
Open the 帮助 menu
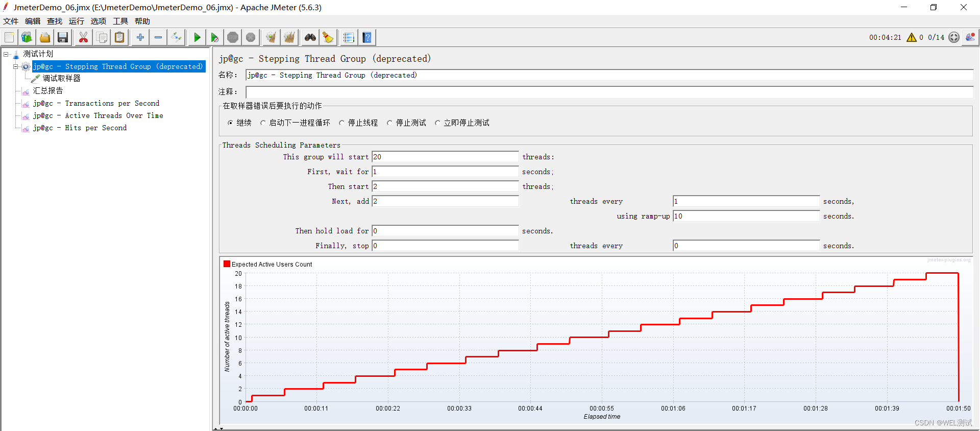(142, 21)
